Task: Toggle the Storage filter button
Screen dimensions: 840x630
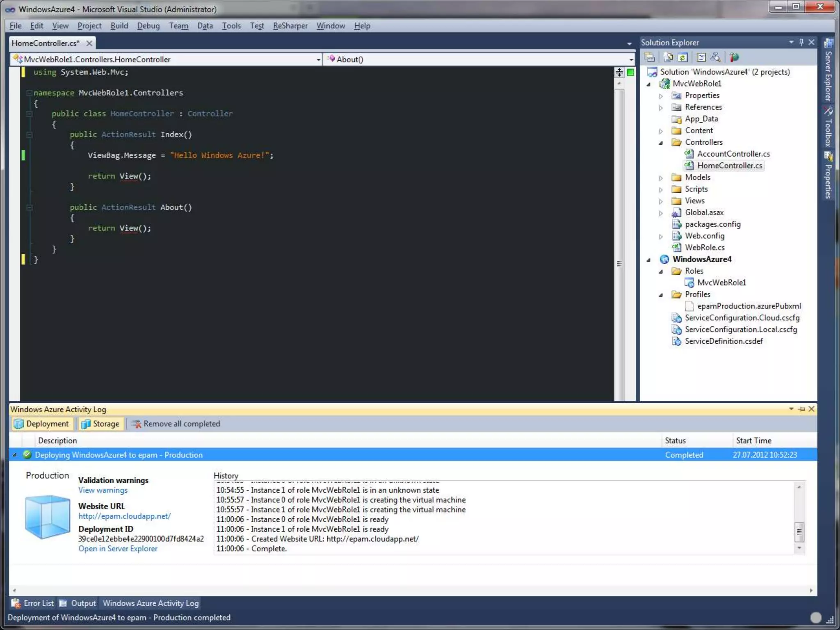Action: (100, 424)
